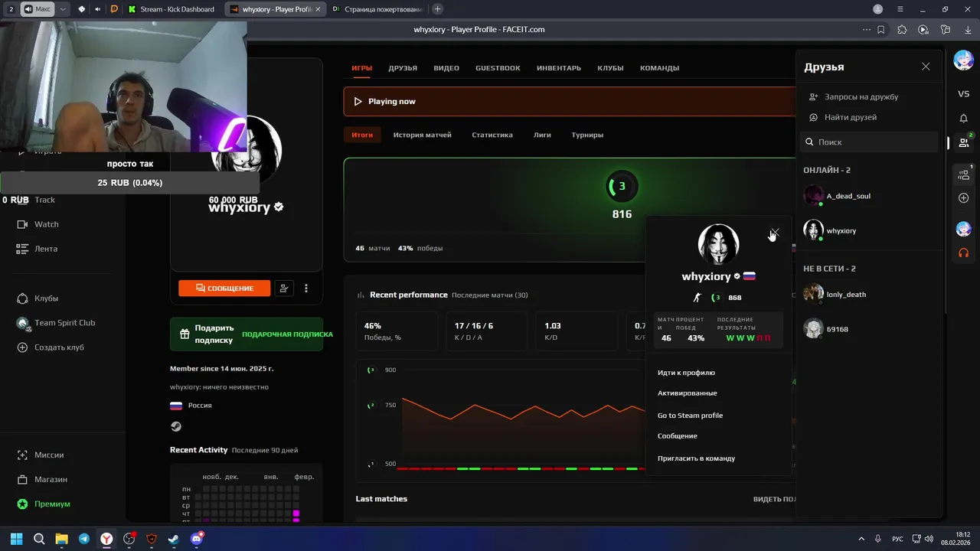Click Создать клуб in sidebar
Image resolution: width=980 pixels, height=551 pixels.
(x=59, y=347)
